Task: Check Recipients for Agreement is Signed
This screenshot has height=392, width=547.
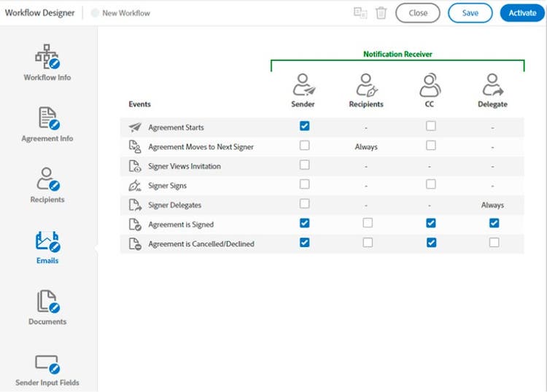Action: [368, 224]
